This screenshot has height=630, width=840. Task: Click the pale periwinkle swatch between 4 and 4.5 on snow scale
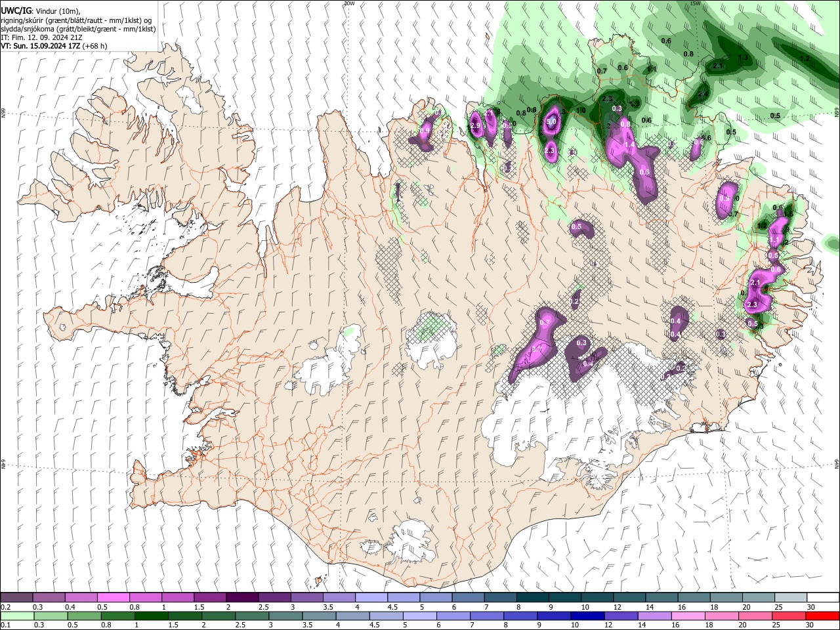(371, 597)
